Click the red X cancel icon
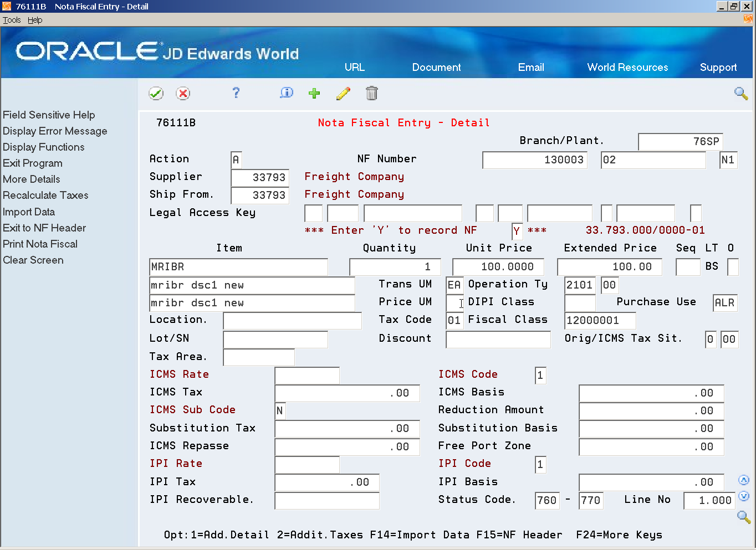This screenshot has height=550, width=756. coord(183,94)
